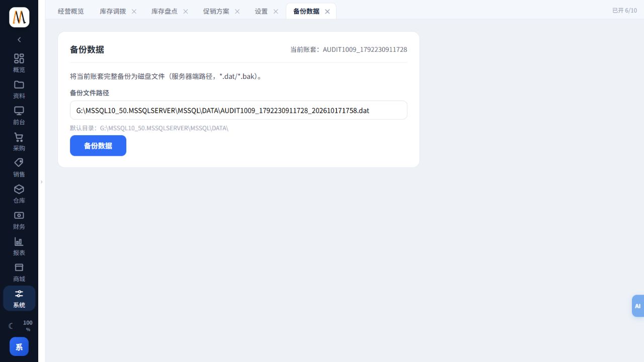Open the 财务 money sidebar icon
Screen dimensions: 644x362
pos(19,220)
